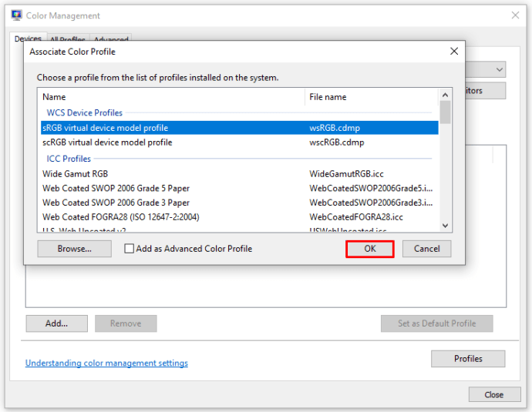This screenshot has width=532, height=412.
Task: Click the Profiles button
Action: [468, 359]
